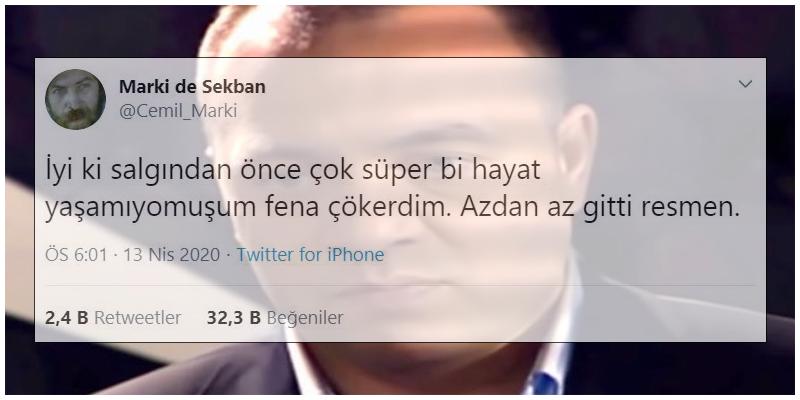Click the phrase Azdan az gitti resmen
The width and height of the screenshot is (800, 400).
pyautogui.click(x=599, y=208)
